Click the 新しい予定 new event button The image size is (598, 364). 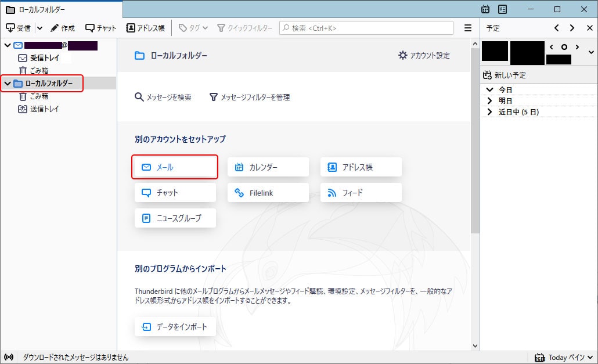point(505,75)
